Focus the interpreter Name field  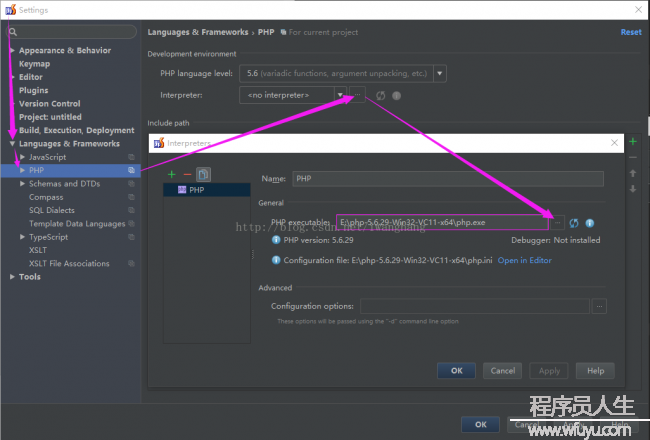448,179
